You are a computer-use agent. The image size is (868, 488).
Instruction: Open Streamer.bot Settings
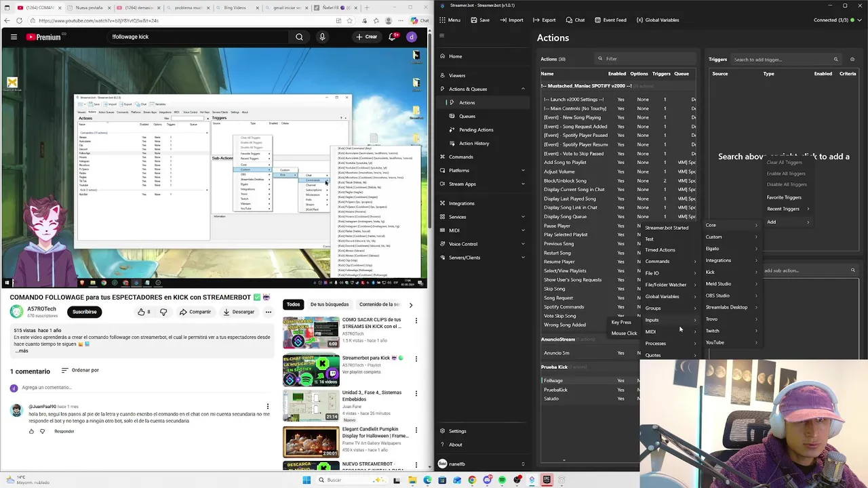pyautogui.click(x=482, y=431)
